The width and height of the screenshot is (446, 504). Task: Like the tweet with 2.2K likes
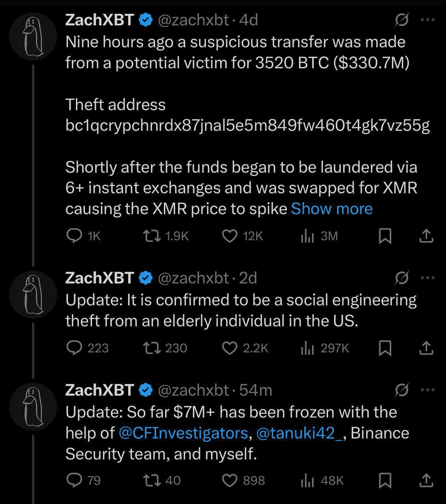tap(230, 348)
